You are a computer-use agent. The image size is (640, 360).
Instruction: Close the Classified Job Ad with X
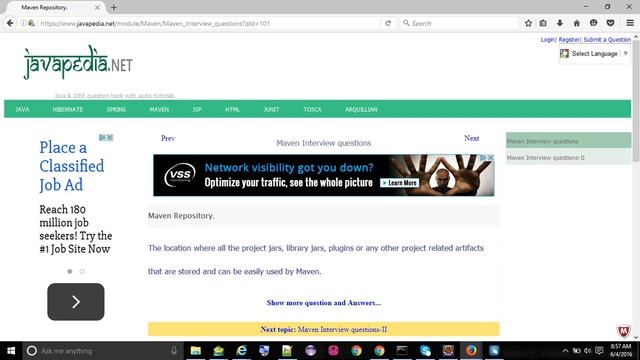pyautogui.click(x=110, y=138)
